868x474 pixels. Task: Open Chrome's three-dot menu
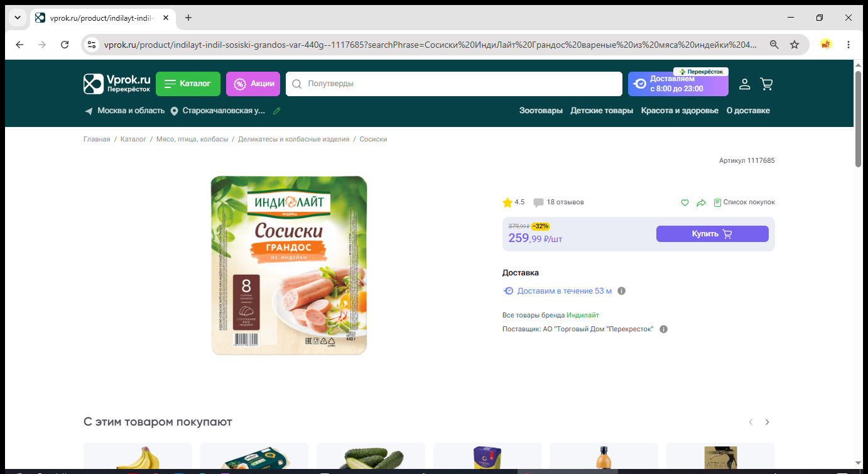849,45
